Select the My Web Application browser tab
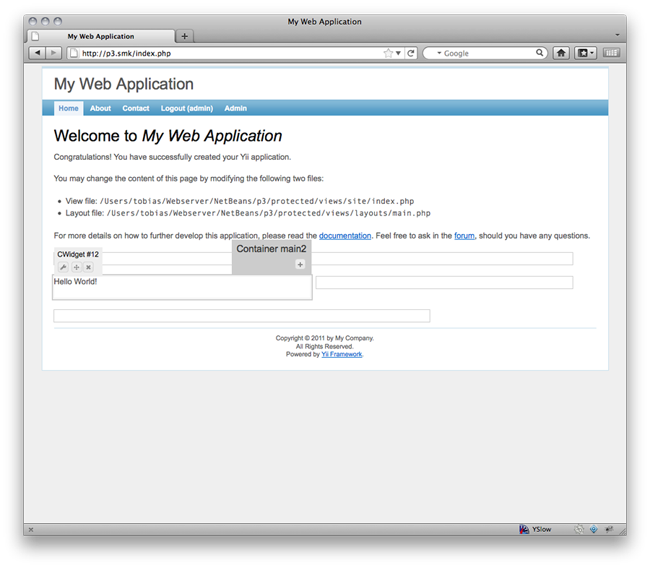Screen dimensions: 650x568 pyautogui.click(x=101, y=36)
